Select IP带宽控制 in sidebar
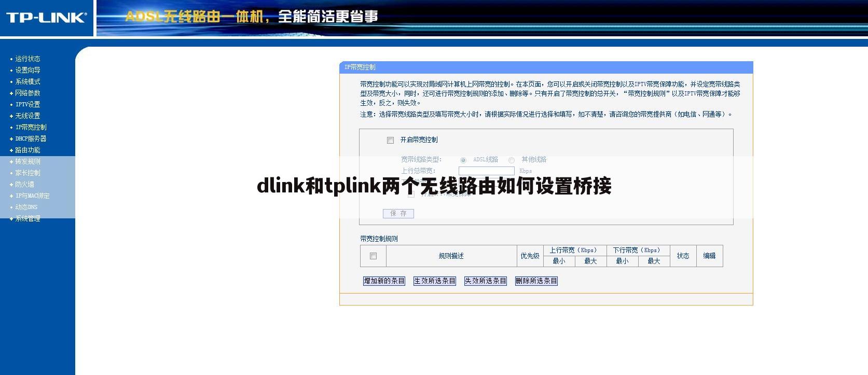Image resolution: width=868 pixels, height=375 pixels. pos(31,127)
